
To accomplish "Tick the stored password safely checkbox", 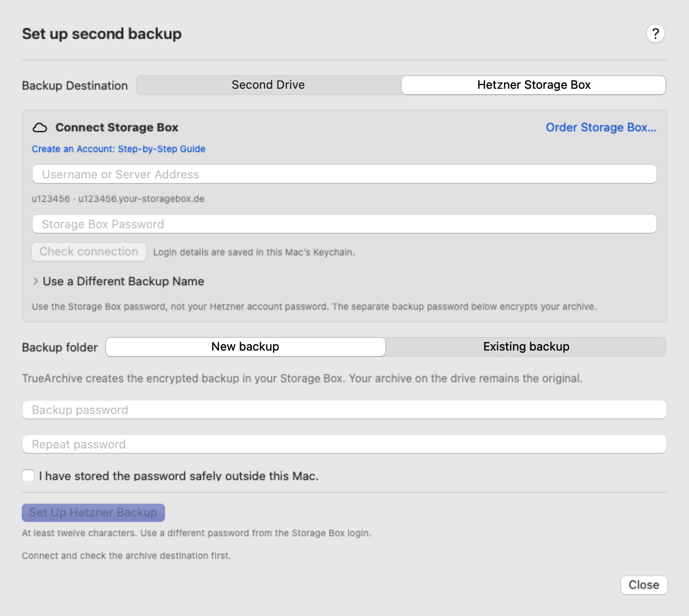I will (28, 476).
